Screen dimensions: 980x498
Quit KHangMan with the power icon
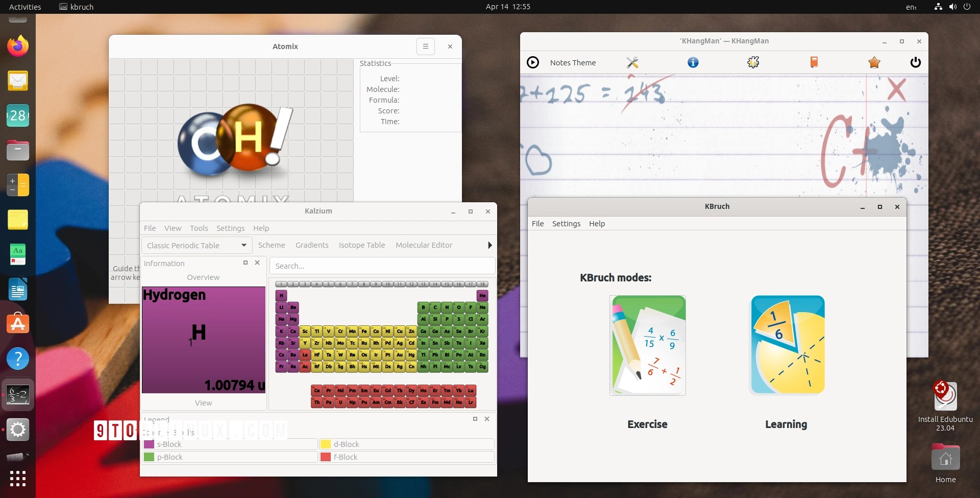click(x=916, y=62)
